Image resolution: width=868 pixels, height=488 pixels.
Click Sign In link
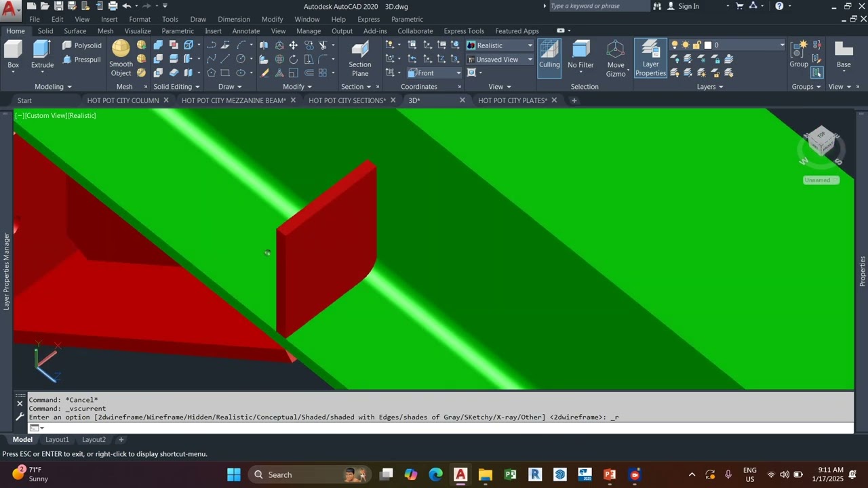click(x=688, y=6)
